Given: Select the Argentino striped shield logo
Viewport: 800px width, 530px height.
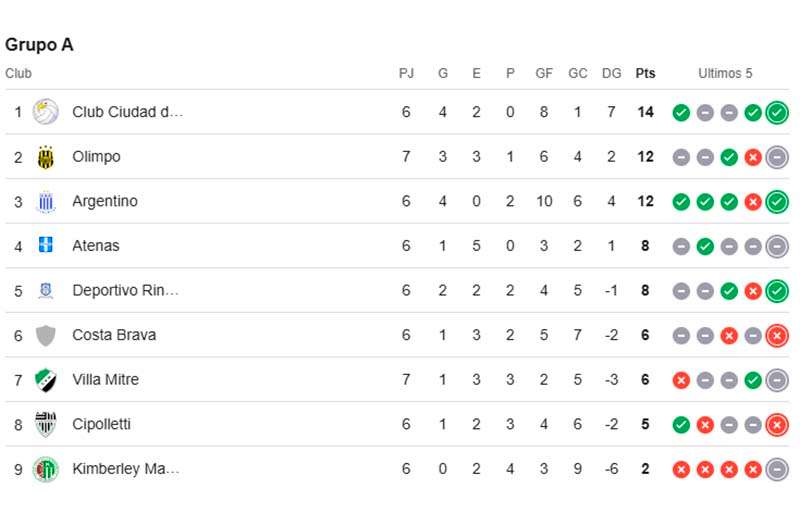Looking at the screenshot, I should point(45,201).
